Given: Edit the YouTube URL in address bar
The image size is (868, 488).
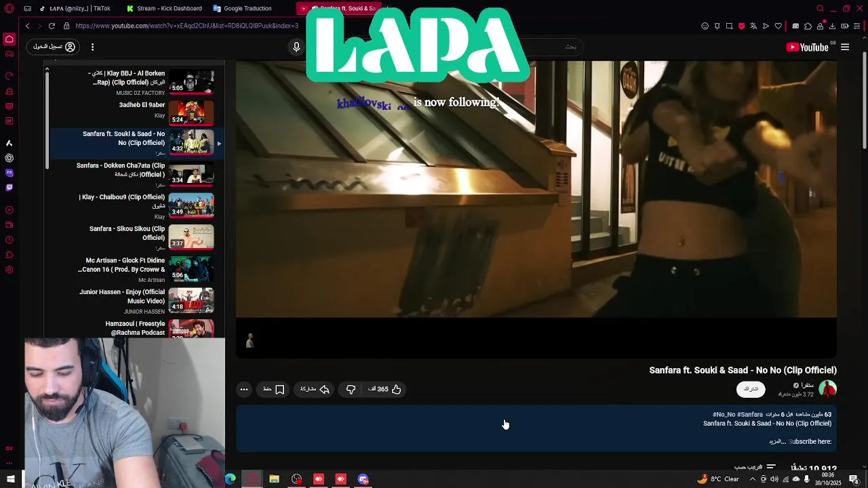Looking at the screenshot, I should [187, 26].
